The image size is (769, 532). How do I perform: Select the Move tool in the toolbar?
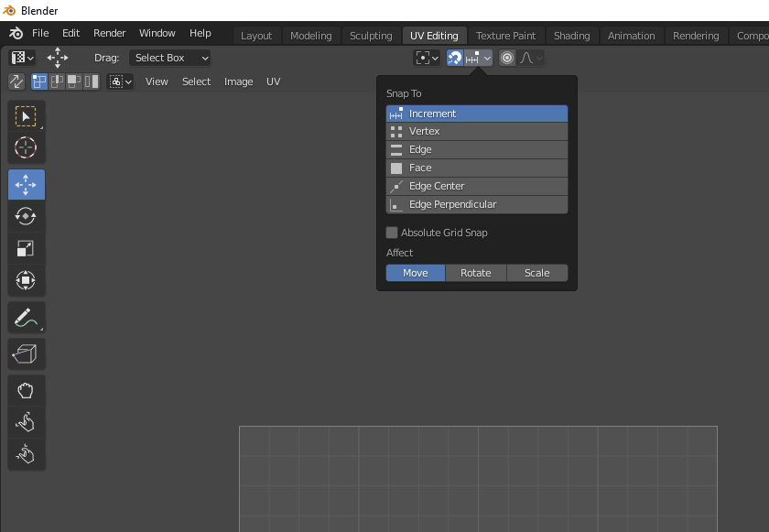[26, 185]
